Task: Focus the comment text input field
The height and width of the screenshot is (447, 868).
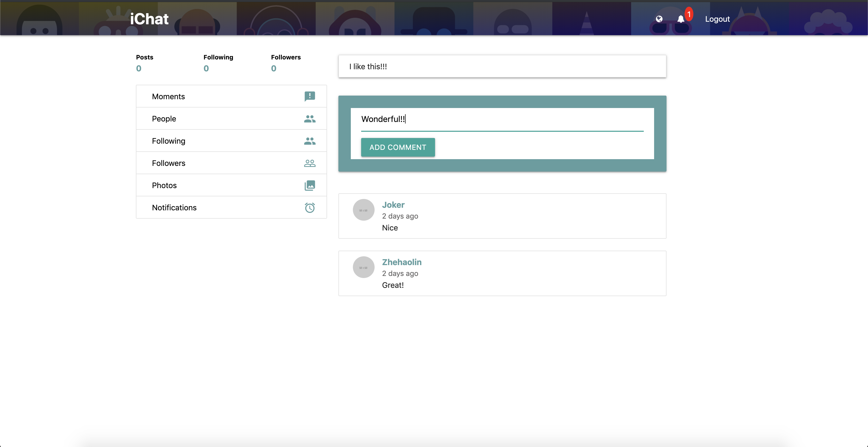Action: pos(502,119)
